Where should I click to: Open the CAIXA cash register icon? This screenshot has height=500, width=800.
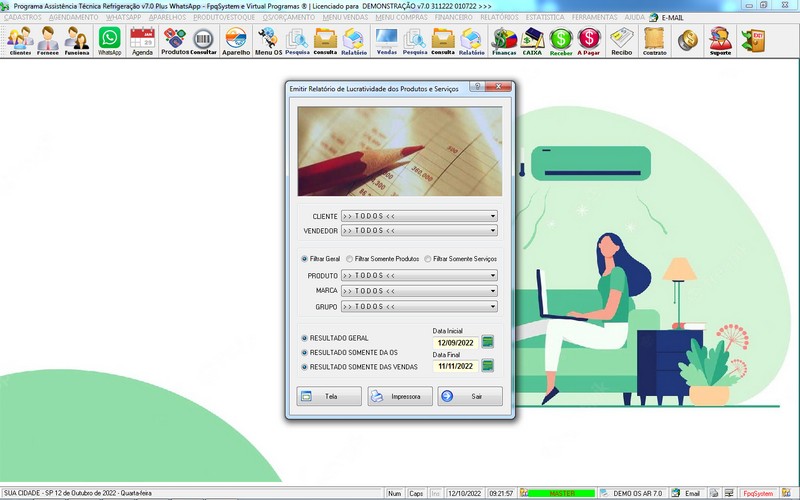click(532, 40)
